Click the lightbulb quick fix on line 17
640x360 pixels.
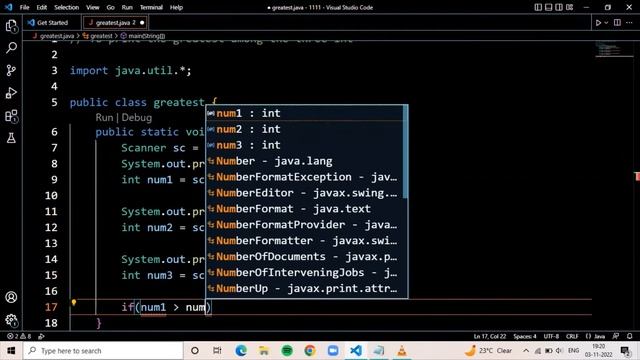[x=74, y=302]
